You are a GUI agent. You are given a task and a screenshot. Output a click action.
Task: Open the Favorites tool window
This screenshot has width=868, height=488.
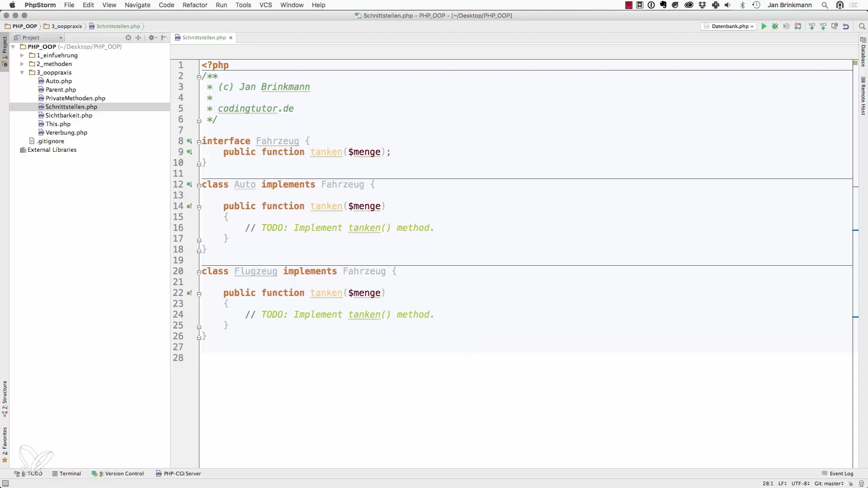[5, 445]
